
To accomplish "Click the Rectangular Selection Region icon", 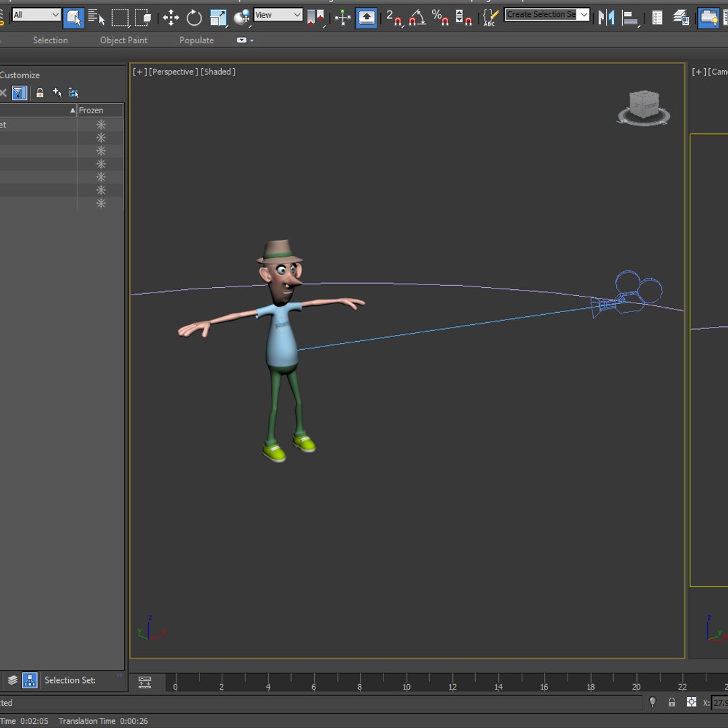I will pos(120,18).
